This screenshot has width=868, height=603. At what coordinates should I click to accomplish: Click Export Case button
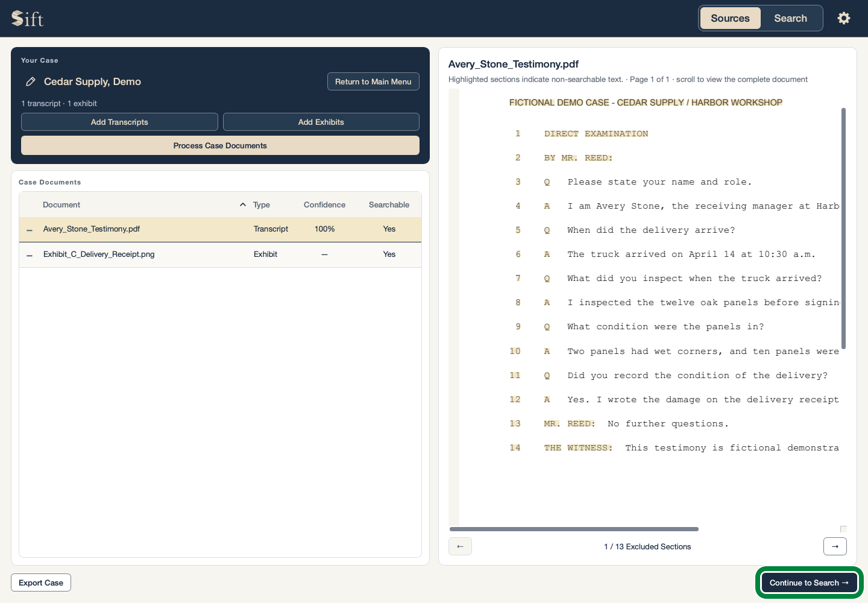point(41,582)
